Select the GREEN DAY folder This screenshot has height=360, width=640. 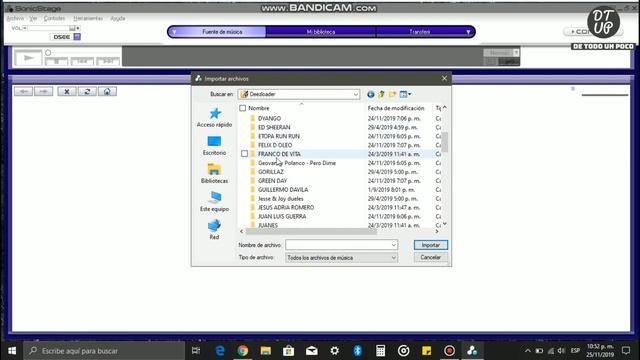pyautogui.click(x=273, y=181)
